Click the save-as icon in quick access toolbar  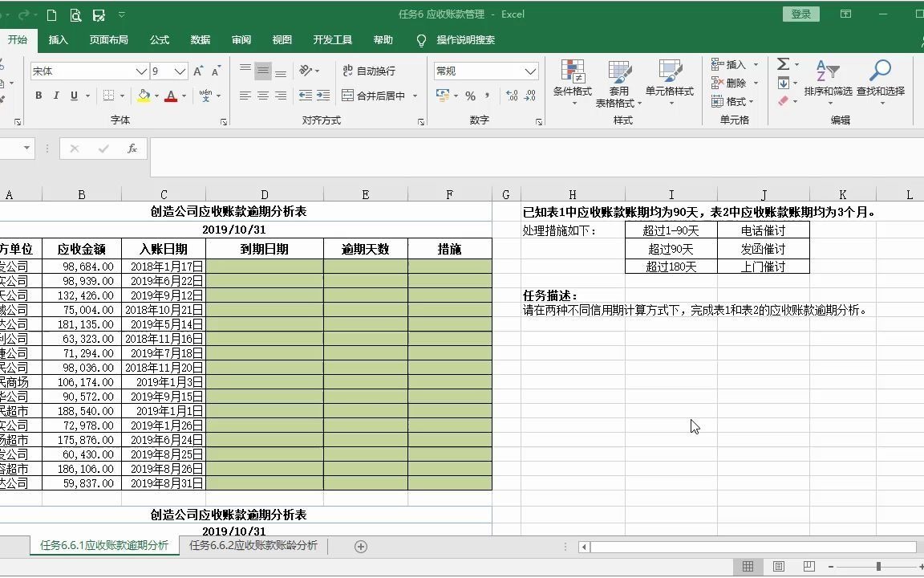[x=99, y=14]
